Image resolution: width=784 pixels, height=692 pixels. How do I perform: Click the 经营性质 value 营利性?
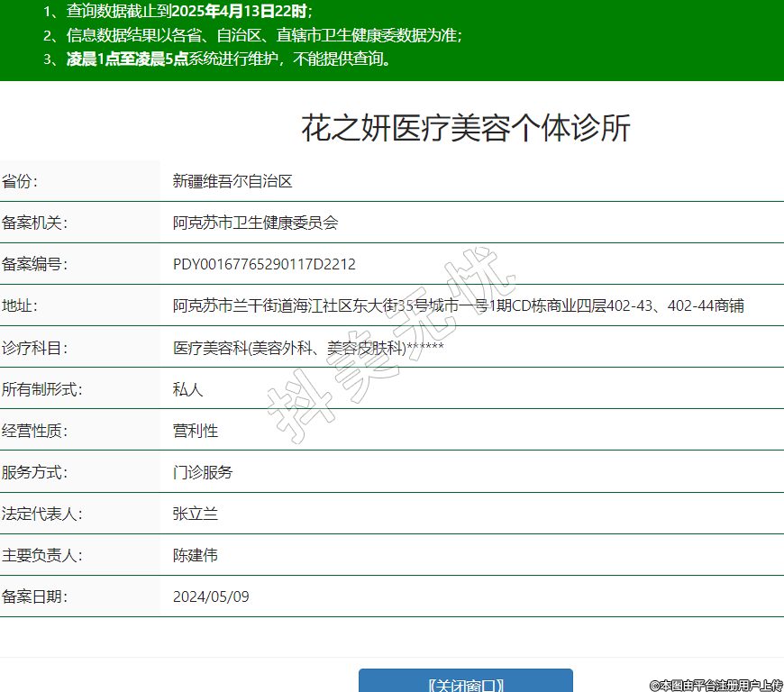pos(196,431)
